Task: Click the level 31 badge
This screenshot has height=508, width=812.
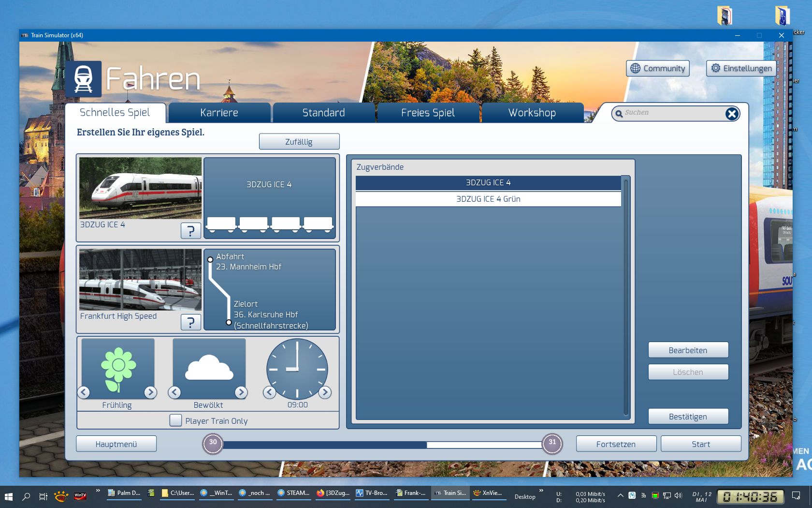Action: click(x=552, y=444)
